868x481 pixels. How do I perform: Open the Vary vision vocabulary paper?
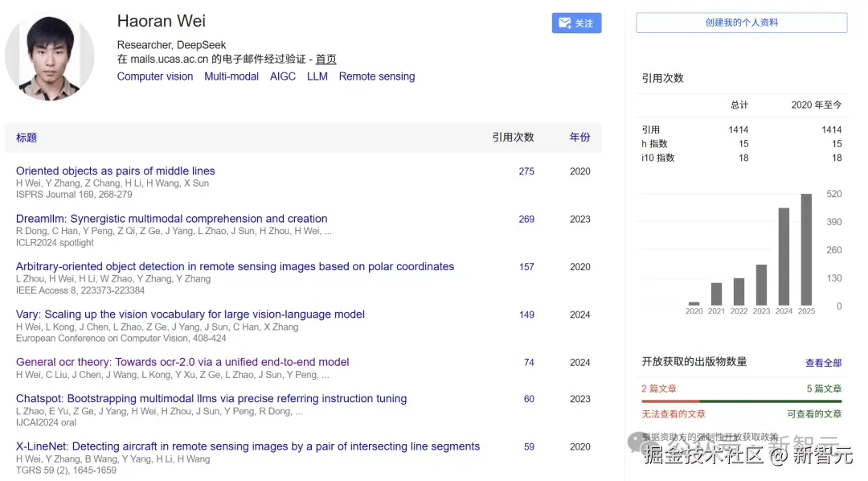click(x=190, y=314)
